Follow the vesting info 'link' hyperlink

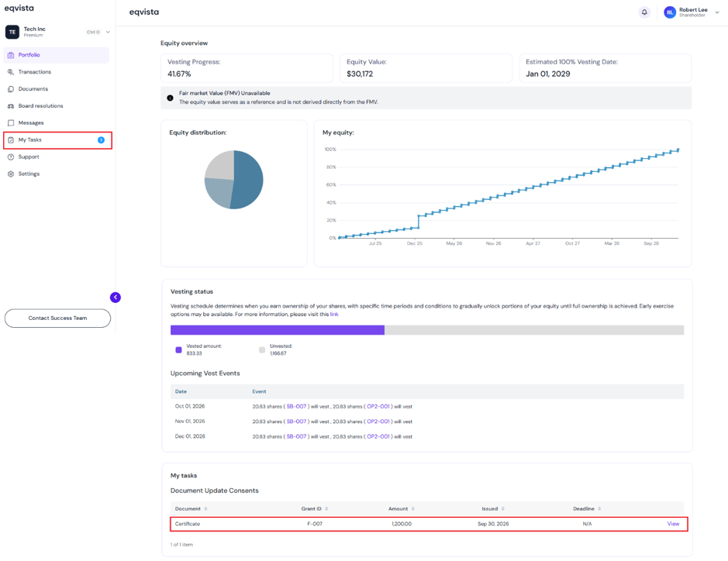pos(334,314)
